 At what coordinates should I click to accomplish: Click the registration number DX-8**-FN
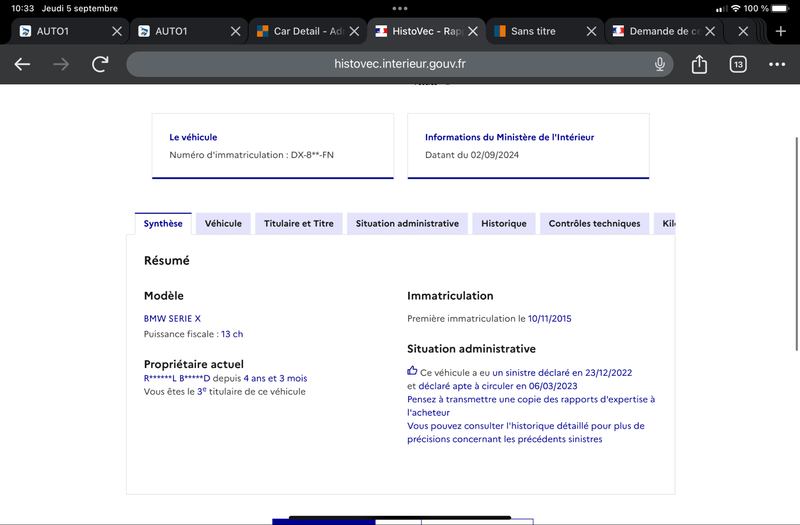click(312, 155)
